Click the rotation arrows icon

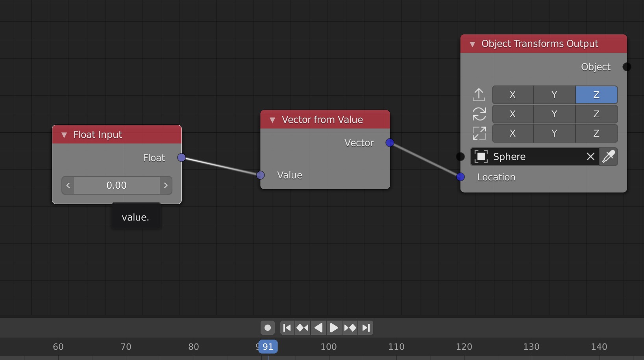(479, 114)
